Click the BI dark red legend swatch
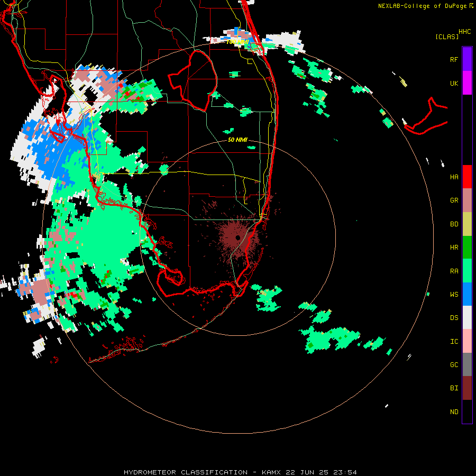Screen dimensions: 476x476 [467, 388]
